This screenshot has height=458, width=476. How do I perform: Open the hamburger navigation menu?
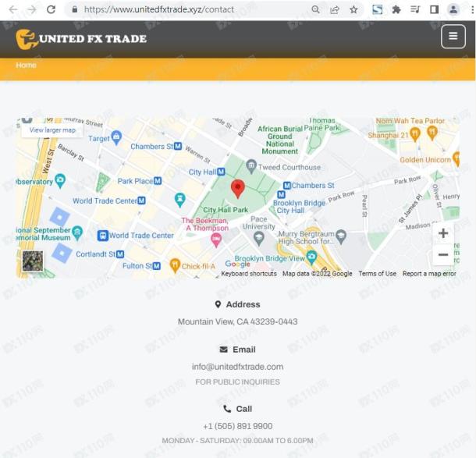pos(453,37)
